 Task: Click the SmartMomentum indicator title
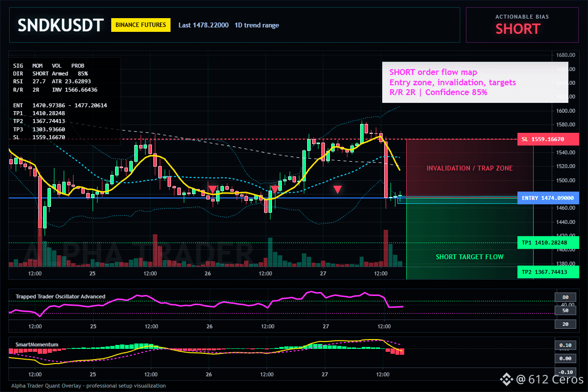tap(37, 344)
